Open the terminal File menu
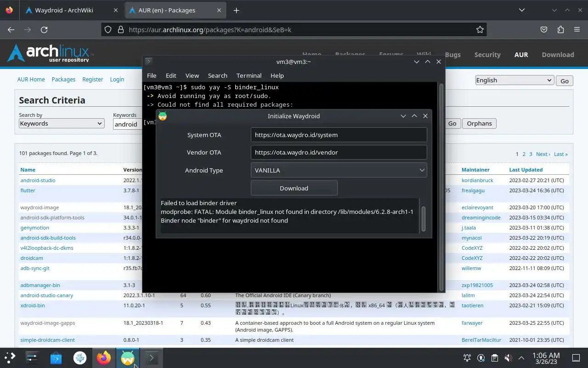 [x=152, y=75]
